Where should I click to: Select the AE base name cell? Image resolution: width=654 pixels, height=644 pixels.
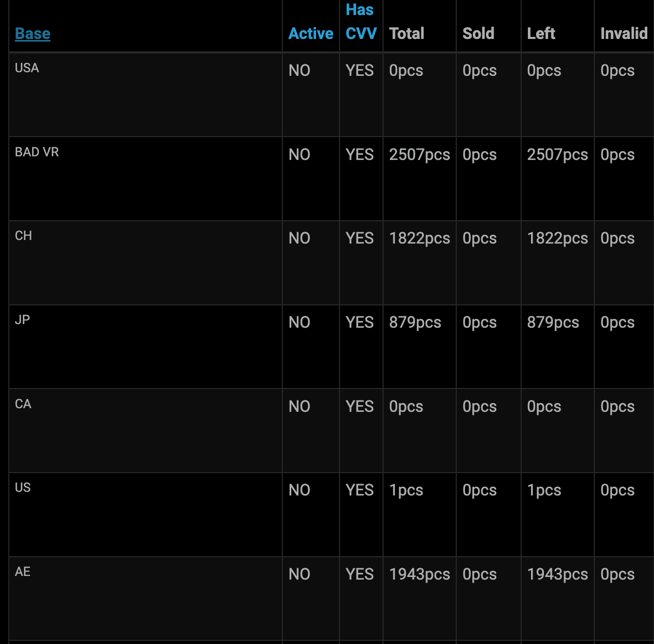[23, 572]
